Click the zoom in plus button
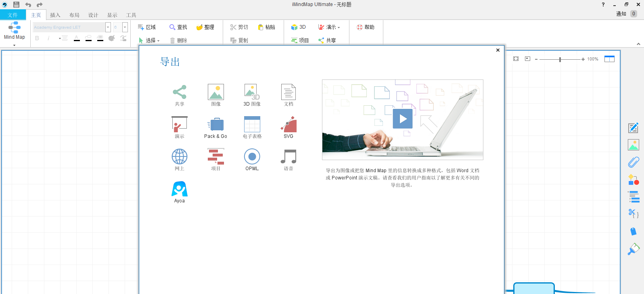The width and height of the screenshot is (644, 294). pos(583,59)
